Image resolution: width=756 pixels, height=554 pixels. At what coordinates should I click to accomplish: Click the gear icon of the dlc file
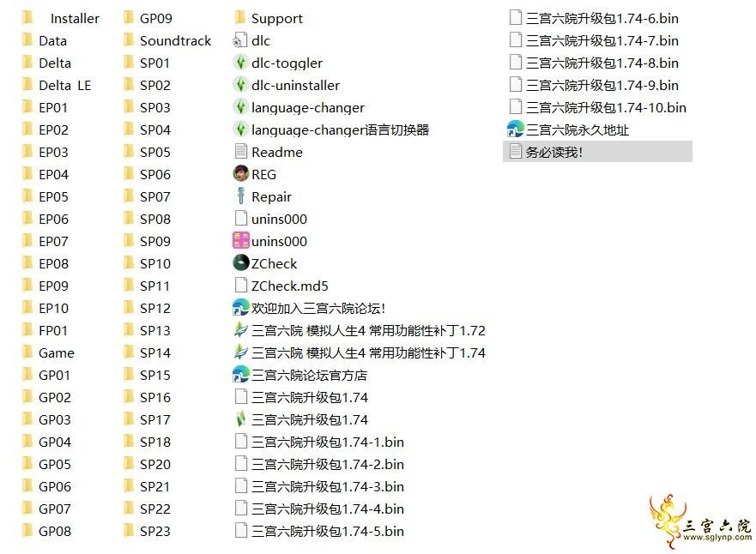coord(240,41)
